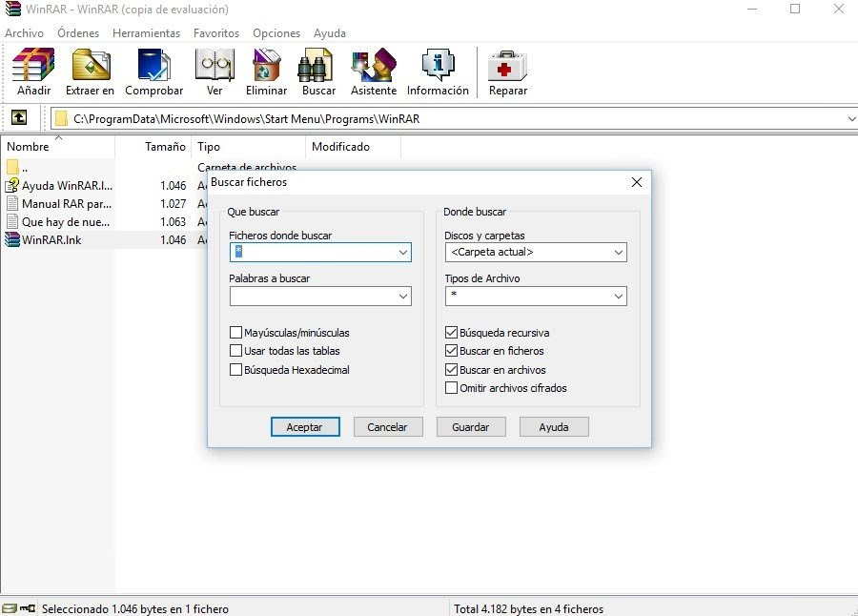Sort by Tamaño column header
This screenshot has height=616, width=858.
click(x=153, y=146)
